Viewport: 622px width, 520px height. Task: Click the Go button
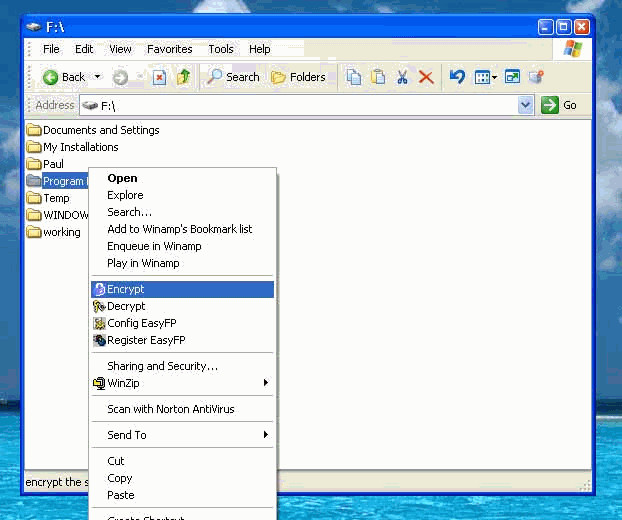pos(559,105)
